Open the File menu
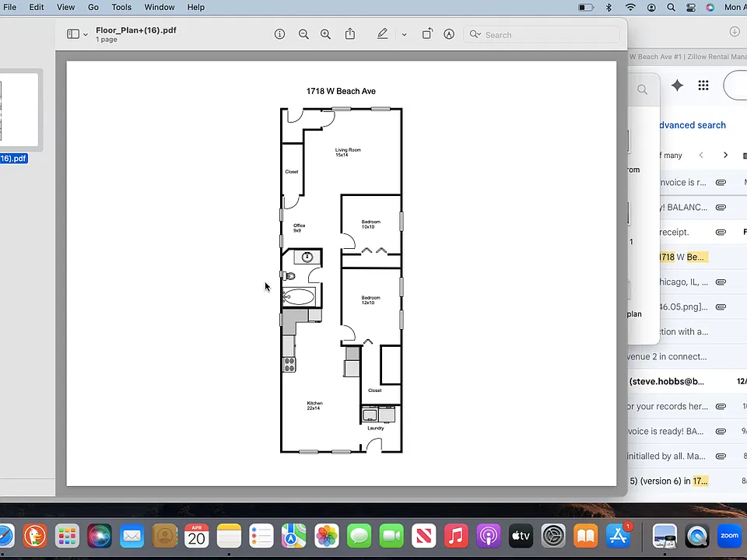747x560 pixels. point(9,7)
